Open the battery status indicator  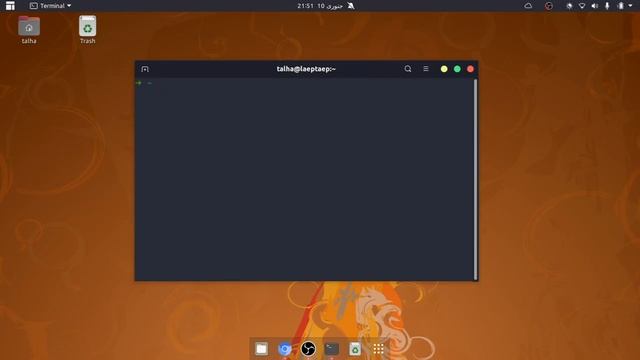[x=621, y=6]
